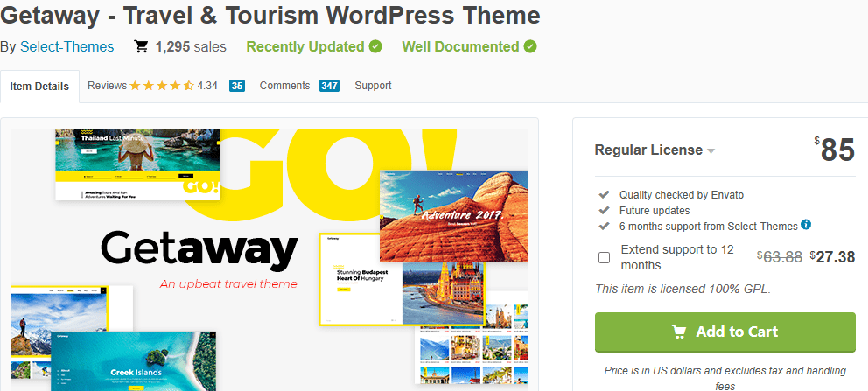Click the Recently Updated label
The height and width of the screenshot is (391, 868).
pos(305,47)
